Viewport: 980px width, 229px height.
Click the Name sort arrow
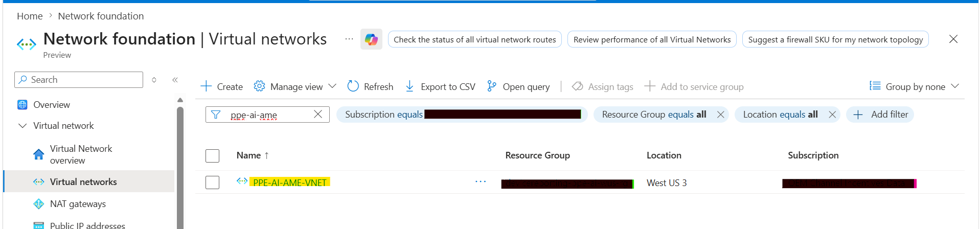[266, 155]
